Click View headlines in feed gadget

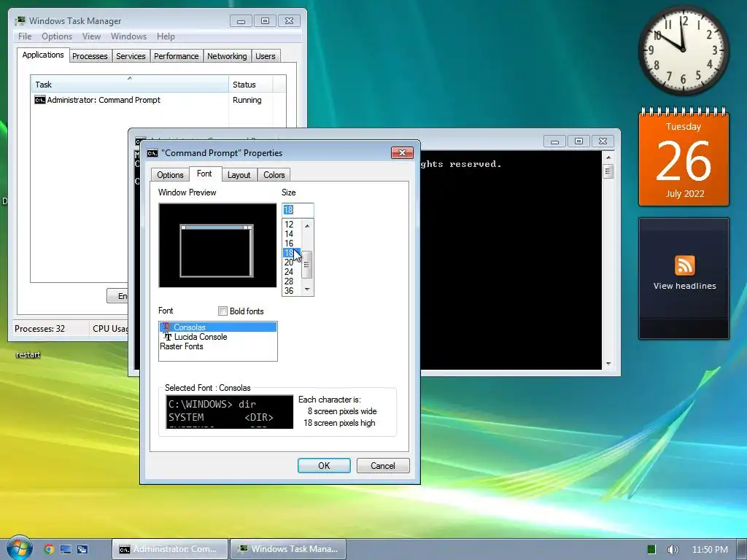pos(684,286)
